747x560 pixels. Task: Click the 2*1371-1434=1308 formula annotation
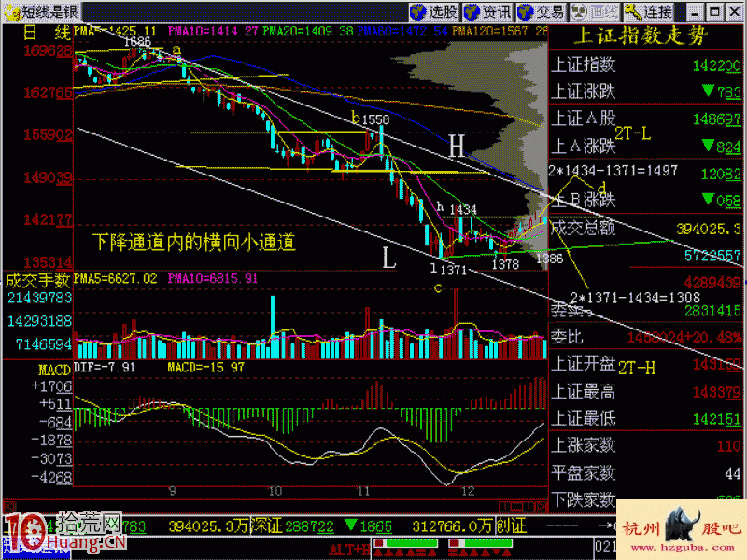pyautogui.click(x=635, y=298)
